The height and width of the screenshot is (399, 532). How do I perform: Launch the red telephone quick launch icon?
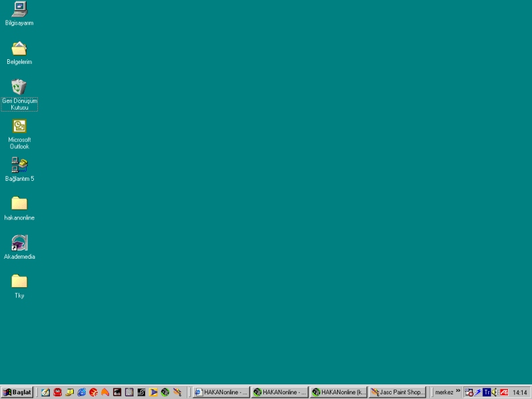point(57,392)
